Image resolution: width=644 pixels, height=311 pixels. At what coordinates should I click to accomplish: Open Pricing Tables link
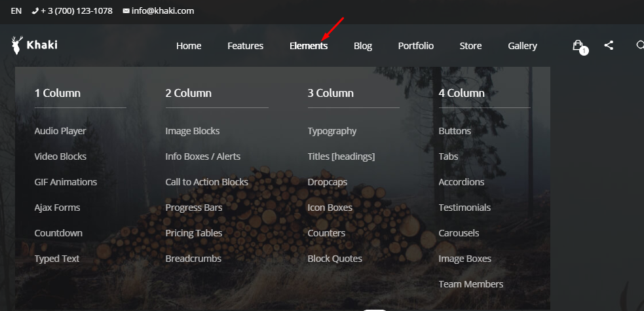(x=194, y=233)
